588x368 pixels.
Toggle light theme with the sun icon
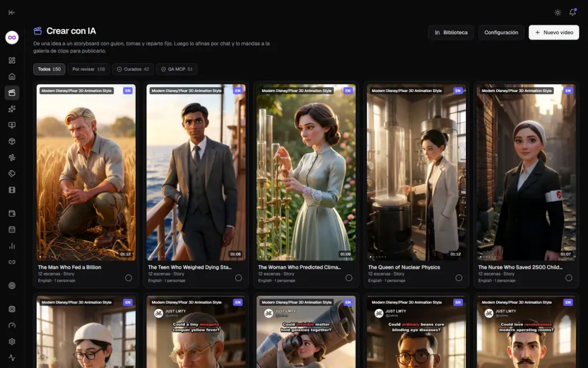click(x=558, y=12)
